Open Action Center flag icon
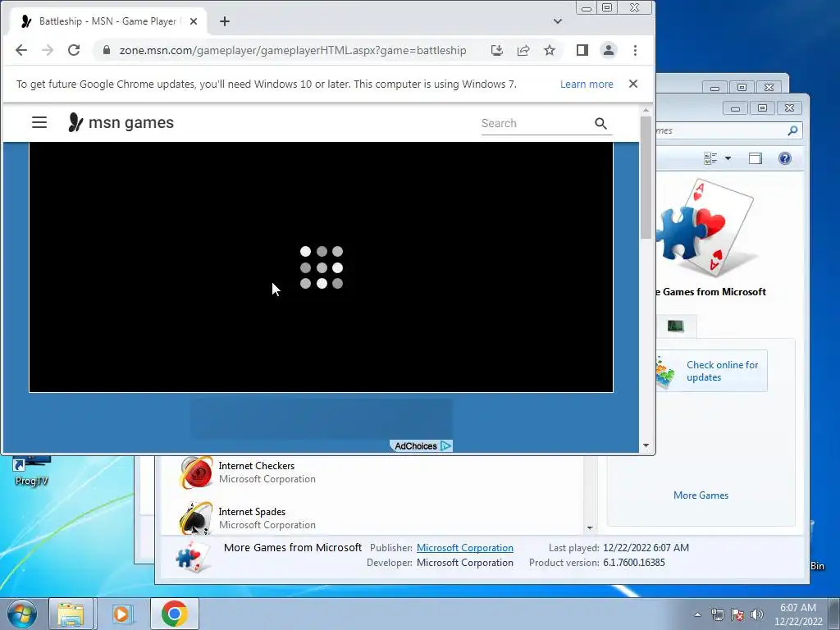Screen dimensions: 840x630 pos(737,614)
